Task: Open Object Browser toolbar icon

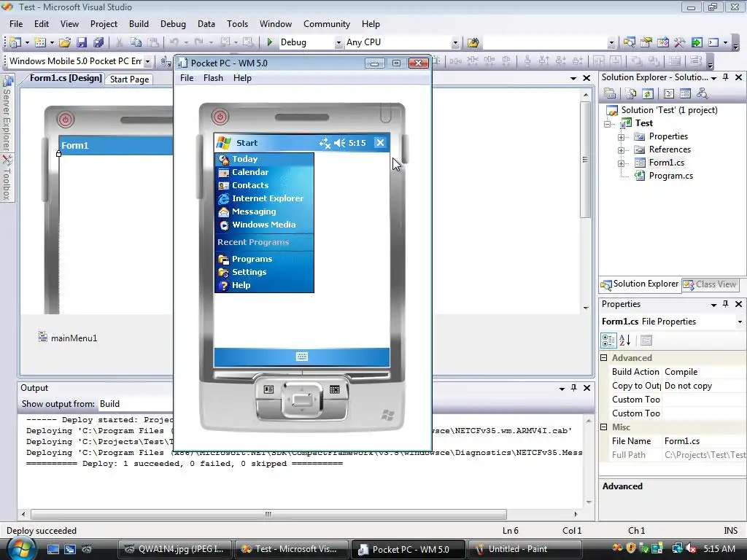Action: (662, 42)
